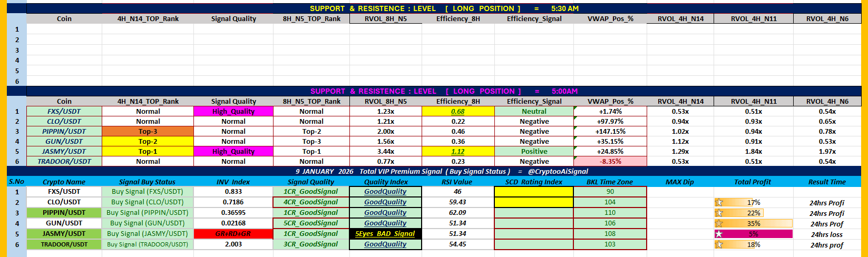The width and height of the screenshot is (868, 257).
Task: Open the GoodQuality link in GUN/USDT row
Action: pos(385,223)
